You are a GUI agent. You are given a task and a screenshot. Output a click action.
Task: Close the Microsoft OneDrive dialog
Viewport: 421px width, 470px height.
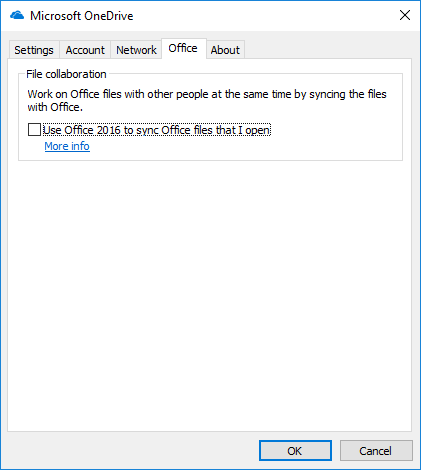coord(405,15)
